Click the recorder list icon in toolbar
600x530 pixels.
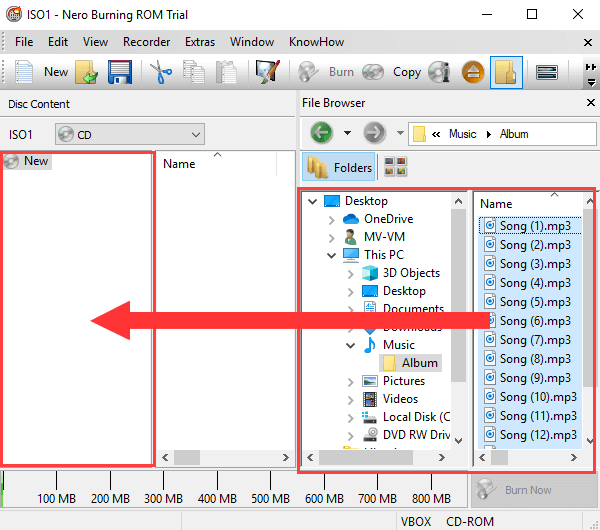click(x=547, y=72)
